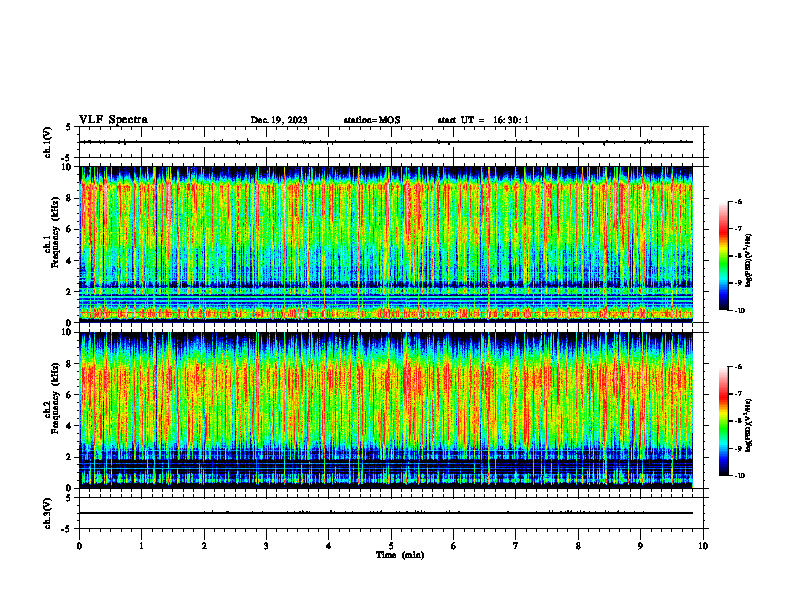Click the "station=MOS" header label
Image resolution: width=792 pixels, height=612 pixels.
pyautogui.click(x=372, y=120)
